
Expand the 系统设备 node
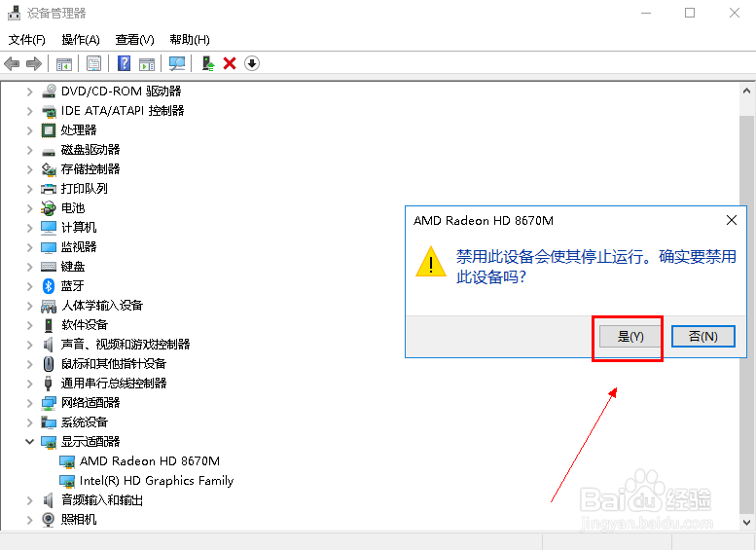(x=29, y=422)
